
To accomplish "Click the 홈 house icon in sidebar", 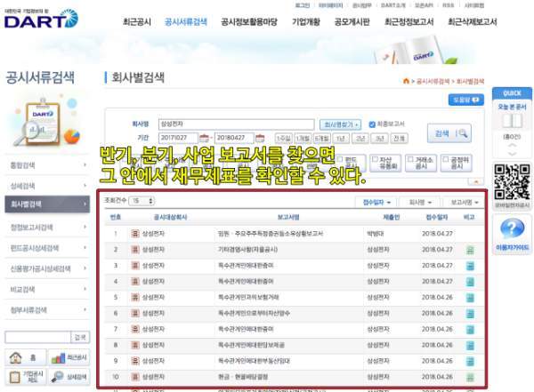I will tap(16, 357).
